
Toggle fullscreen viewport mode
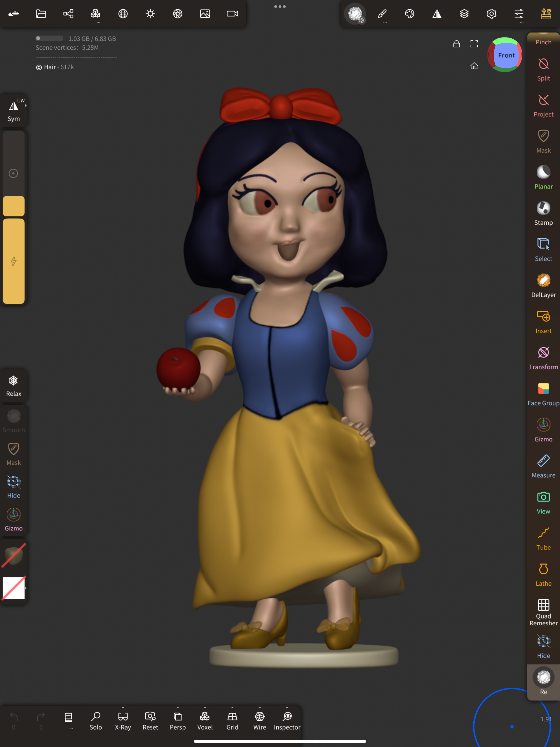coord(474,44)
